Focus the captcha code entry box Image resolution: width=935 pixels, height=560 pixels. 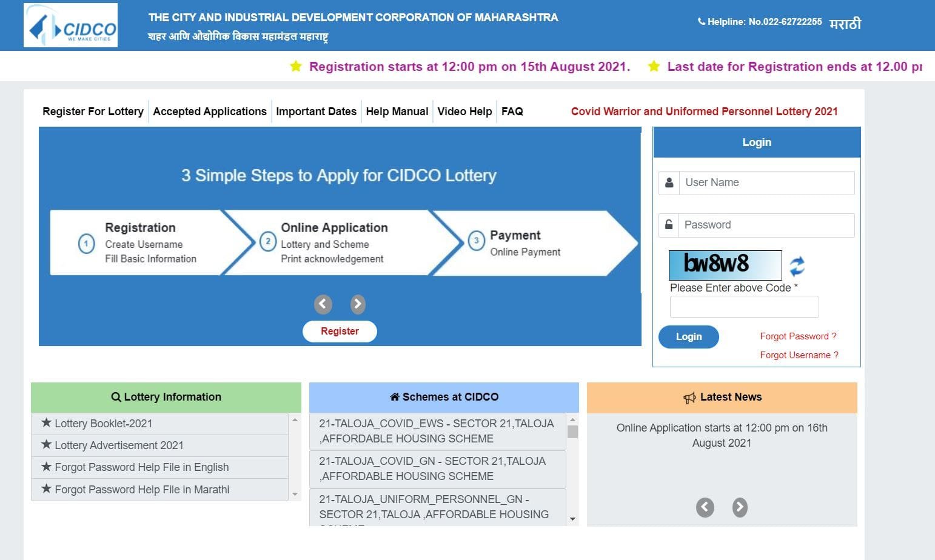(744, 307)
